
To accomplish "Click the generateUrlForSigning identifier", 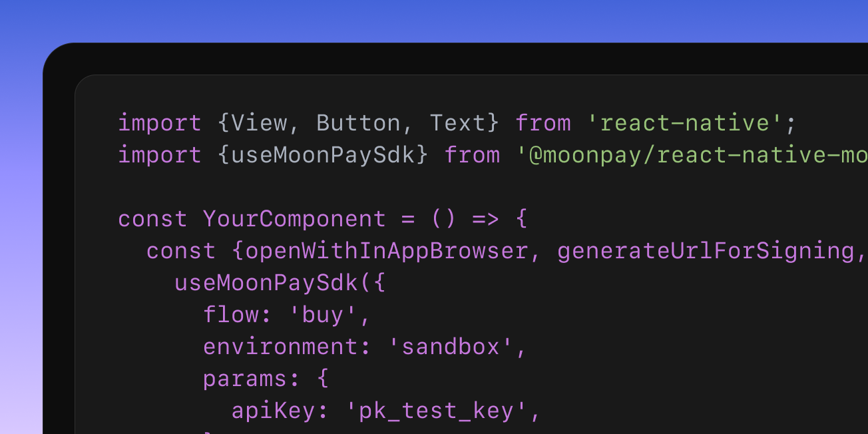I will pyautogui.click(x=706, y=251).
